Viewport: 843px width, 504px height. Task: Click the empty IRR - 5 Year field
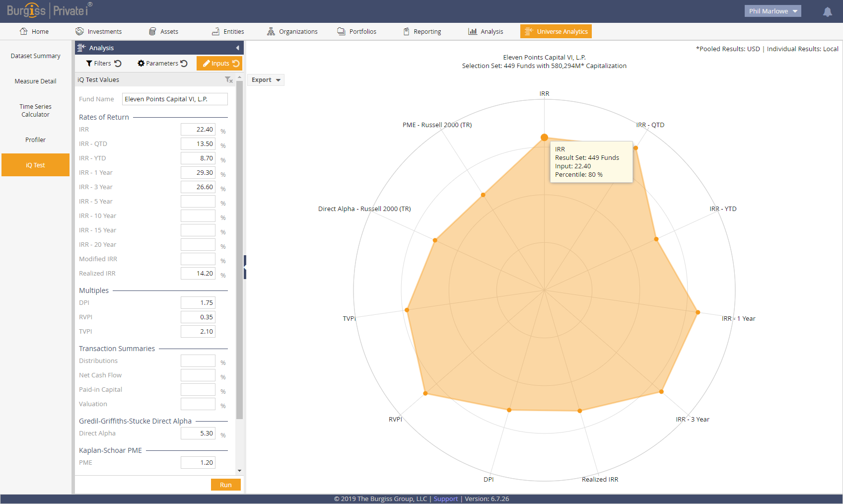[x=198, y=202]
